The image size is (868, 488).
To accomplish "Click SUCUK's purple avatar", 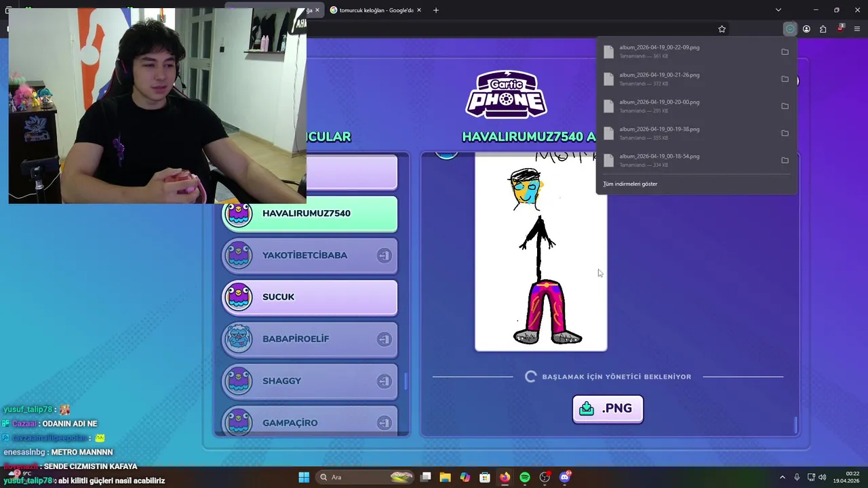I will point(239,298).
